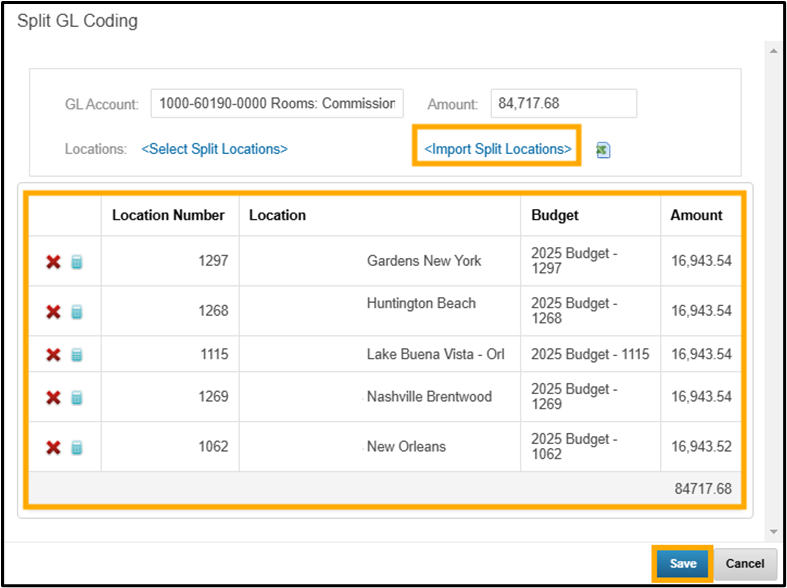This screenshot has width=787, height=588.
Task: Delete the New Orleans split row
Action: (54, 448)
